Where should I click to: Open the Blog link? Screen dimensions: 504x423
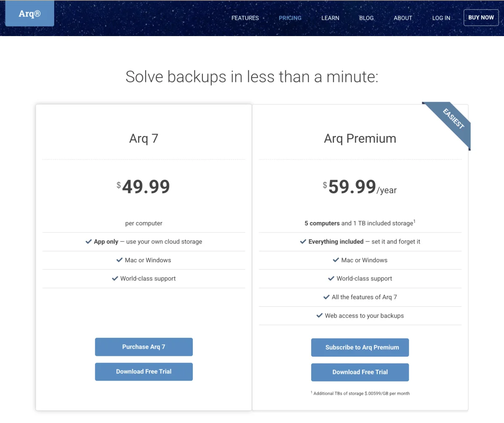tap(366, 18)
